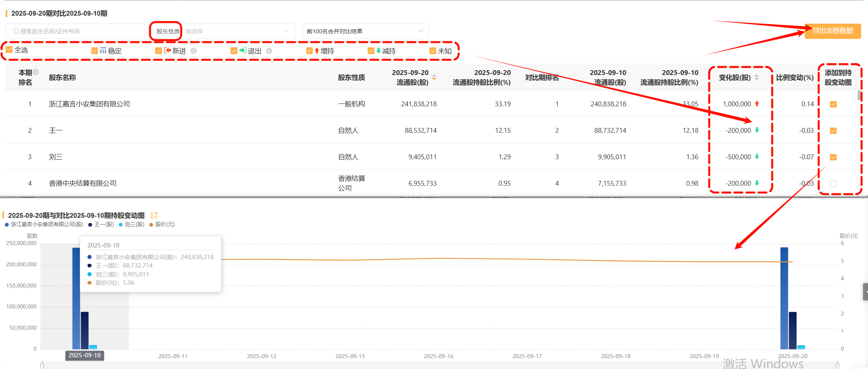Viewport: 868px width, 369px height.
Task: Click the table's vertical scrollbar thumb
Action: (860, 95)
